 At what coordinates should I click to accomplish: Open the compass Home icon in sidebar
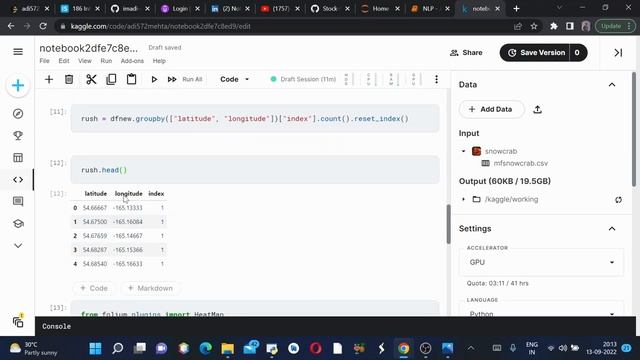18,114
